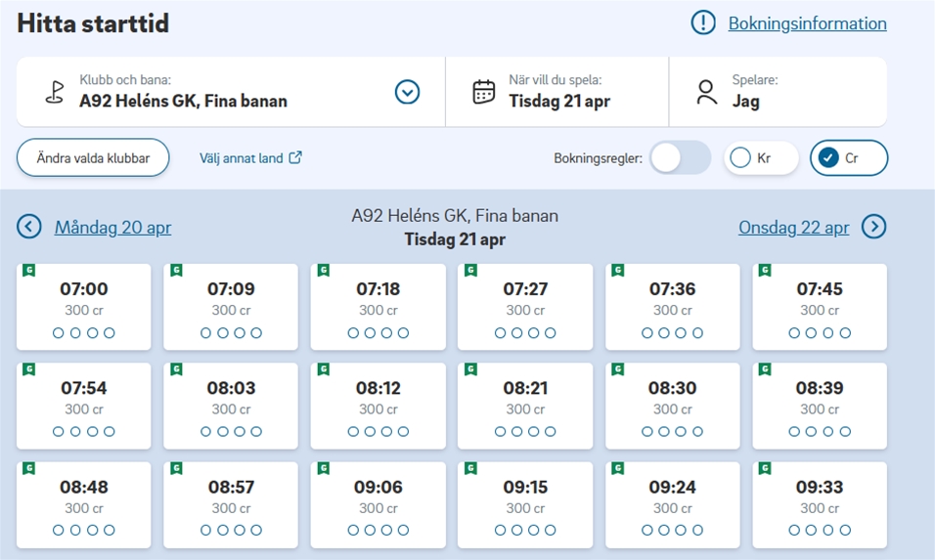935x560 pixels.
Task: Click the golf flag icon beside club name
Action: tap(55, 92)
